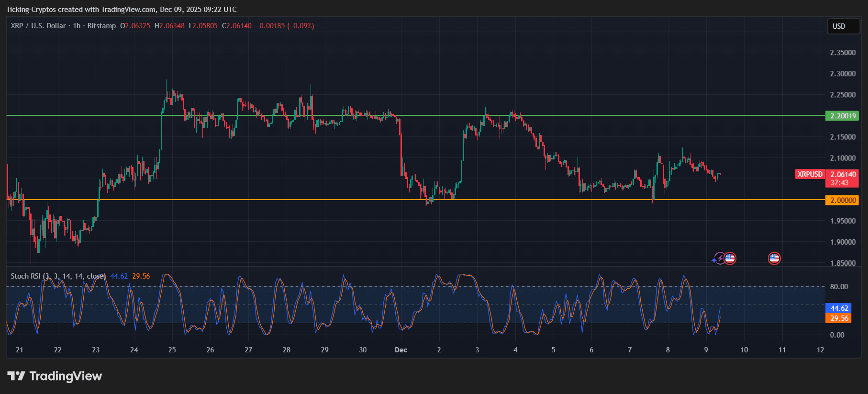Click the Ticking-Cryptos created with TradingView.com header
This screenshot has width=868, height=394.
coord(121,10)
